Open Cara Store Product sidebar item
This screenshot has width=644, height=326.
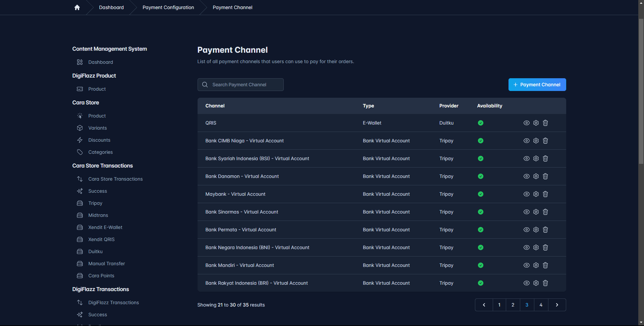tap(97, 116)
